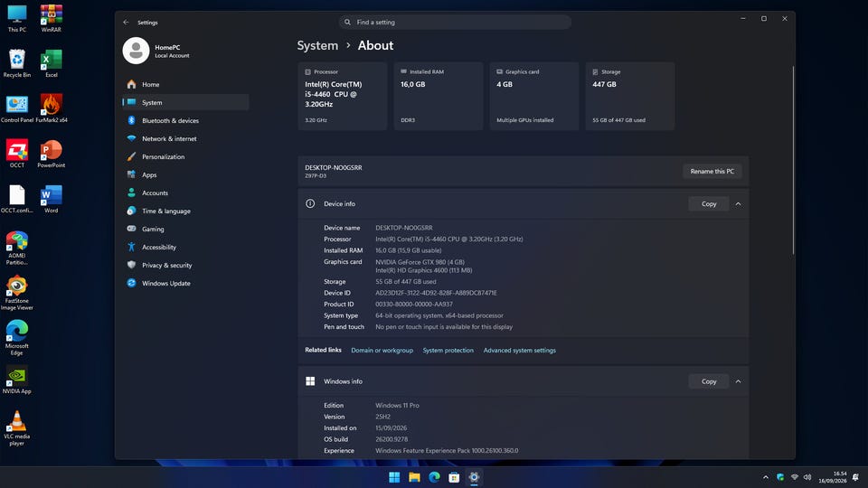
Task: Click OS build 26200.9278 value
Action: (392, 439)
